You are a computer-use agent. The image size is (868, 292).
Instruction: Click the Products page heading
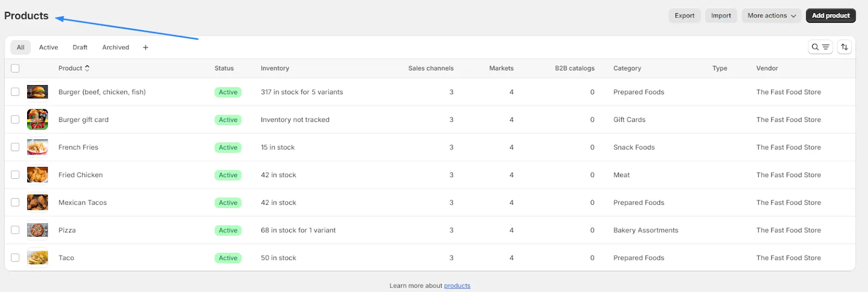point(26,16)
